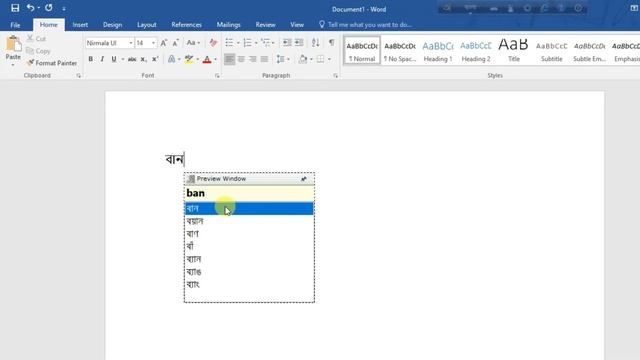Click the Paste clipboard button
The height and width of the screenshot is (360, 640).
pos(13,50)
